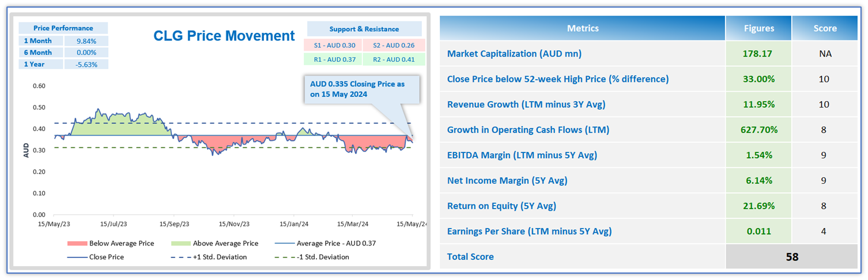This screenshot has height=280, width=868.
Task: Click score 9 in the EBITDA Margin row
Action: [x=824, y=155]
